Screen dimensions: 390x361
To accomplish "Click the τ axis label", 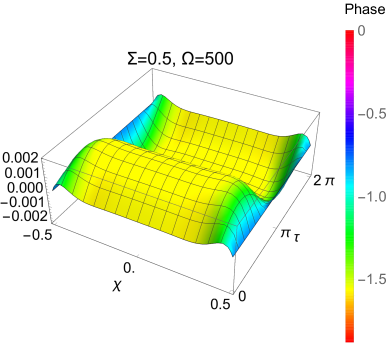I will point(296,237).
